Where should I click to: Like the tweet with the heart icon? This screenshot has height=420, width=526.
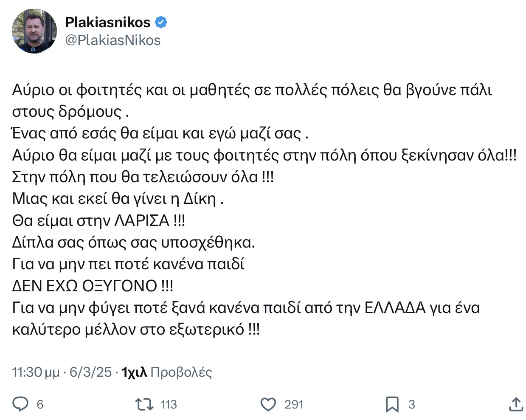[268, 404]
